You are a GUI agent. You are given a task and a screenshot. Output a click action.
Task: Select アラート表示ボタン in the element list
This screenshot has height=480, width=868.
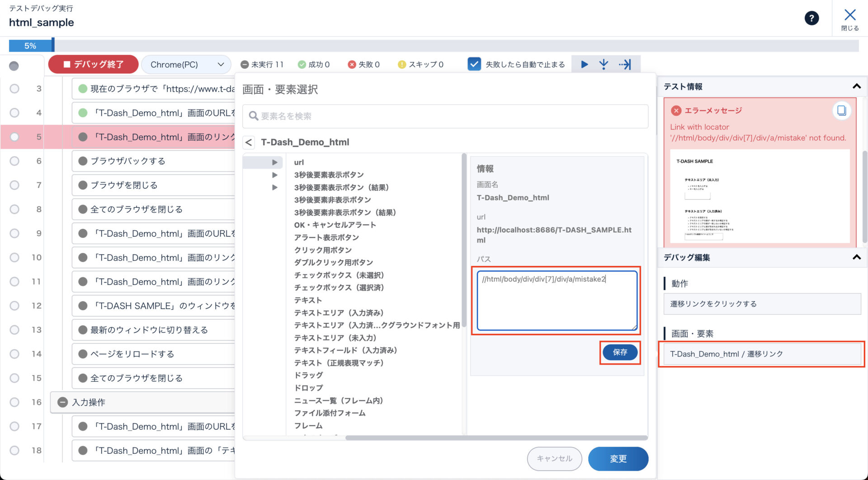pyautogui.click(x=326, y=238)
